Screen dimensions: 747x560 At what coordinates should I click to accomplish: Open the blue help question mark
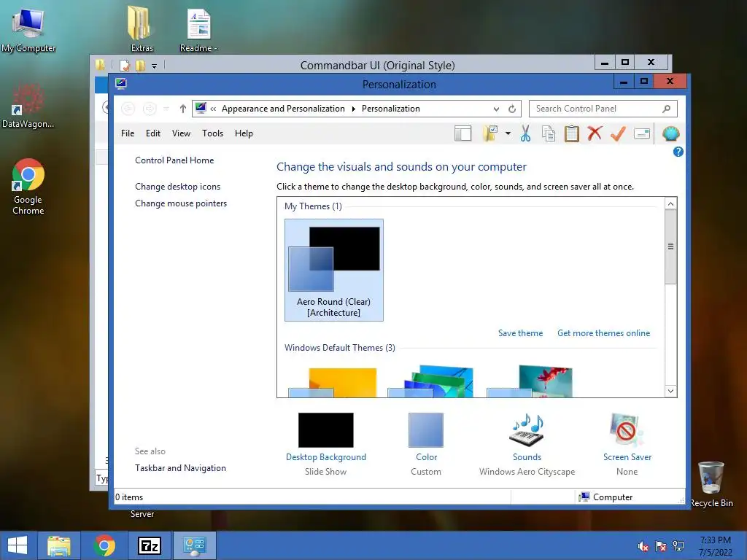(x=678, y=152)
